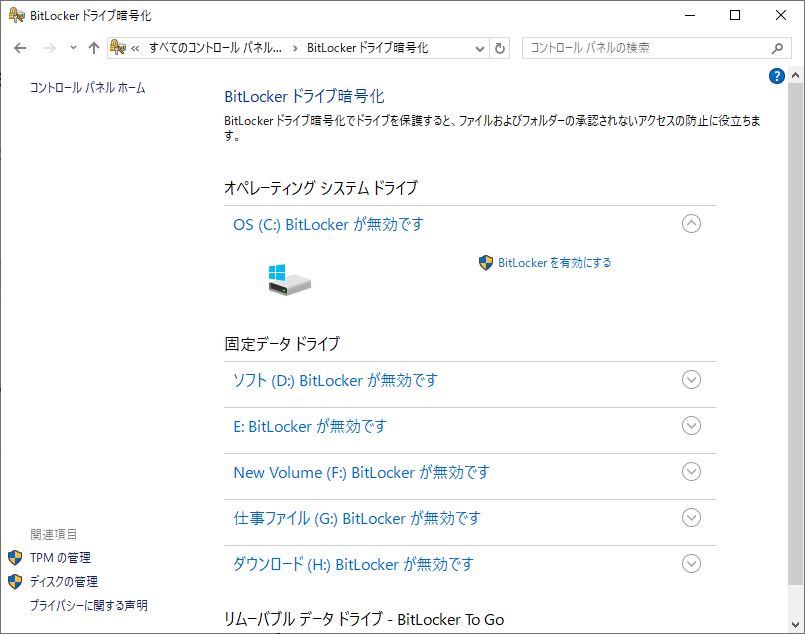The image size is (805, 634).
Task: Click the shield icon beside ディスクの管理
Action: (15, 582)
